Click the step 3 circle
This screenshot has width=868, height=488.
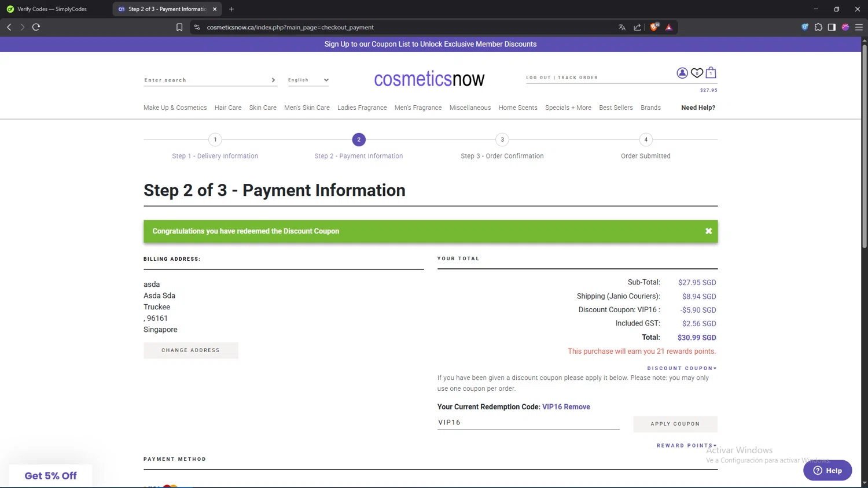click(x=502, y=139)
